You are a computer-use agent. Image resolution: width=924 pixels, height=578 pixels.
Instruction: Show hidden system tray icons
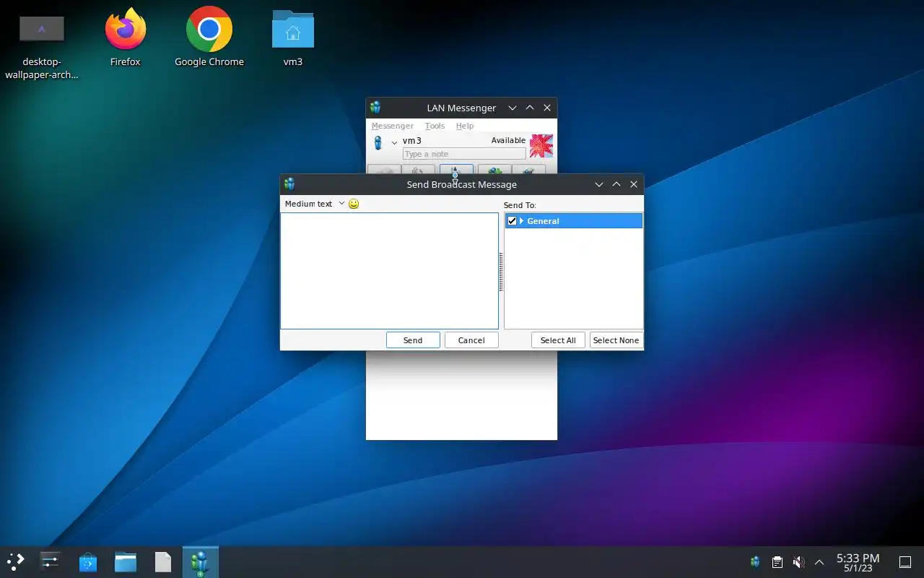819,561
